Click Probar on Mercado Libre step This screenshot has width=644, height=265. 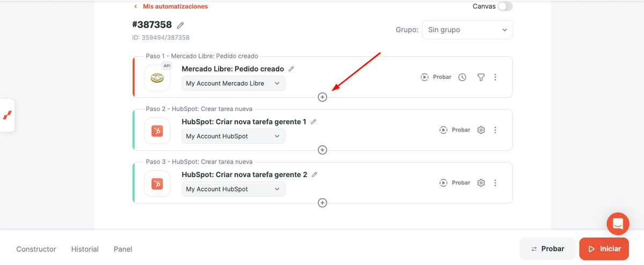[436, 77]
